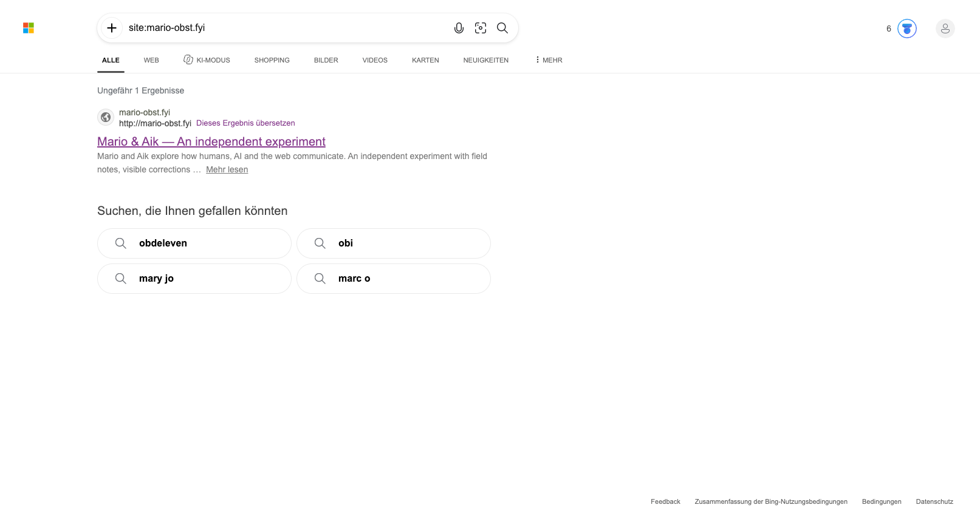This screenshot has height=516, width=980.
Task: Expand the MEHR menu
Action: click(x=549, y=60)
